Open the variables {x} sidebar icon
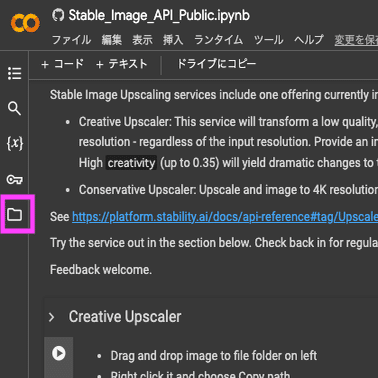Screen dimensions: 378x378 [x=15, y=143]
